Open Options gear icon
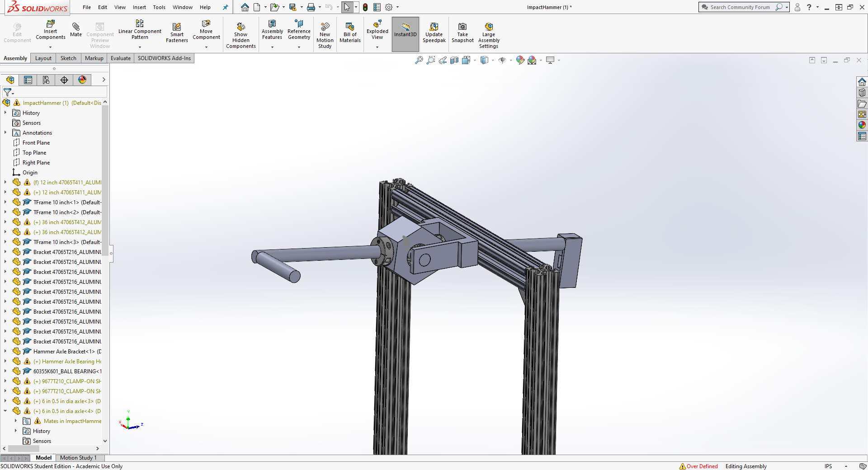 388,7
